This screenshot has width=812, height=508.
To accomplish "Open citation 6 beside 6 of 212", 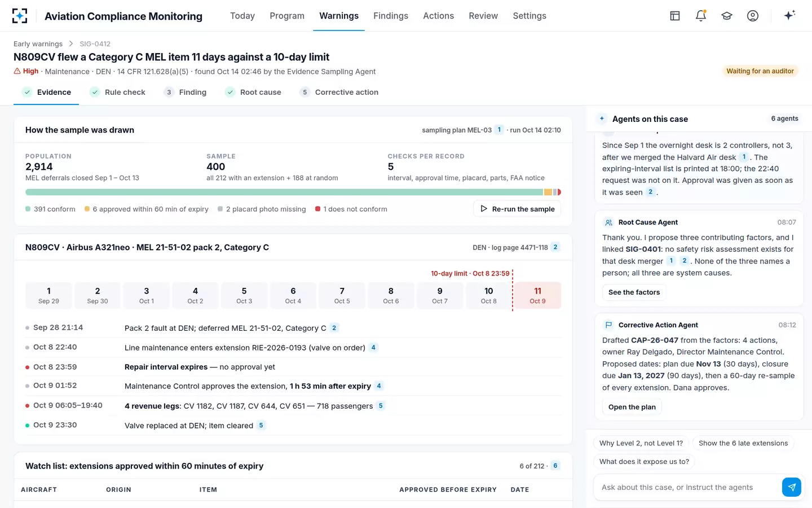I will [x=555, y=466].
